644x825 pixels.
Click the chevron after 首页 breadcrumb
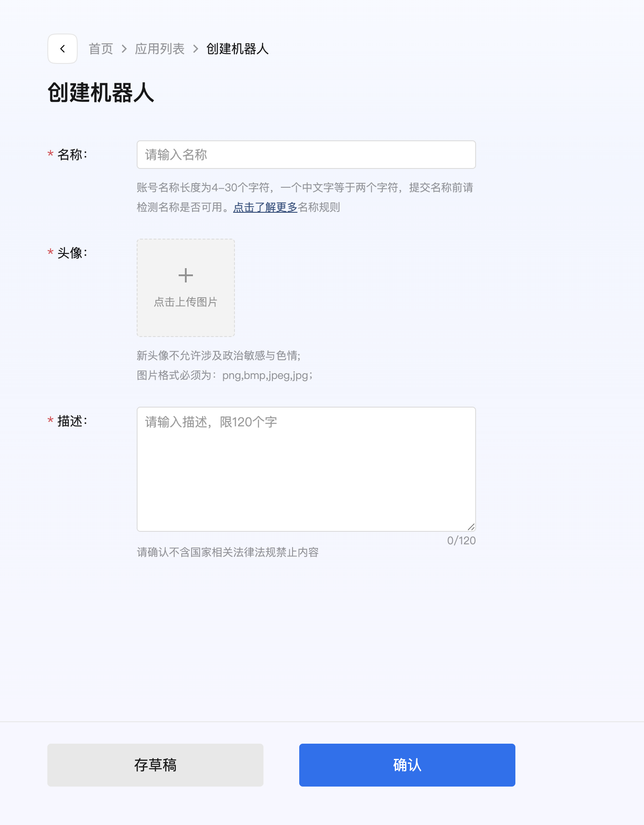pyautogui.click(x=124, y=49)
